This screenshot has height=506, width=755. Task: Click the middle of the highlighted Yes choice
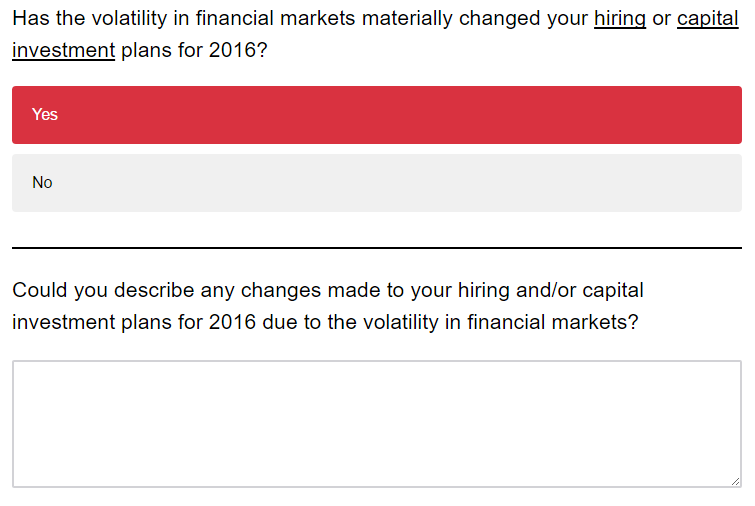tap(377, 115)
